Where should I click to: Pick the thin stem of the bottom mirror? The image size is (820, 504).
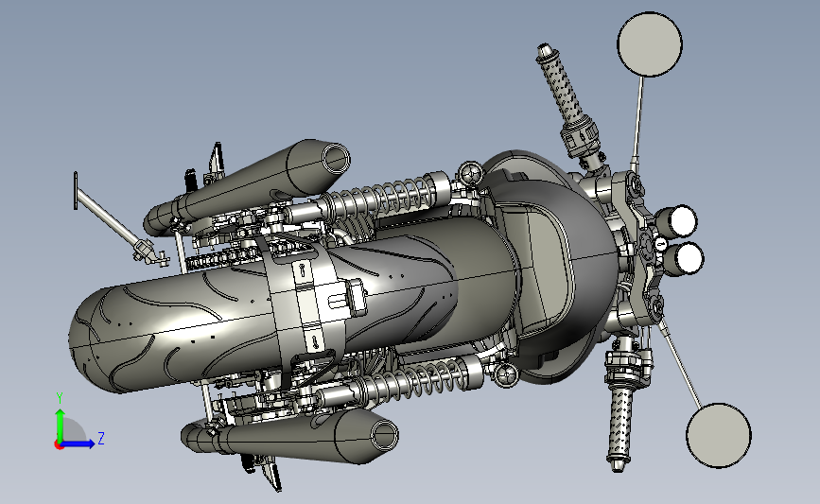(680, 364)
